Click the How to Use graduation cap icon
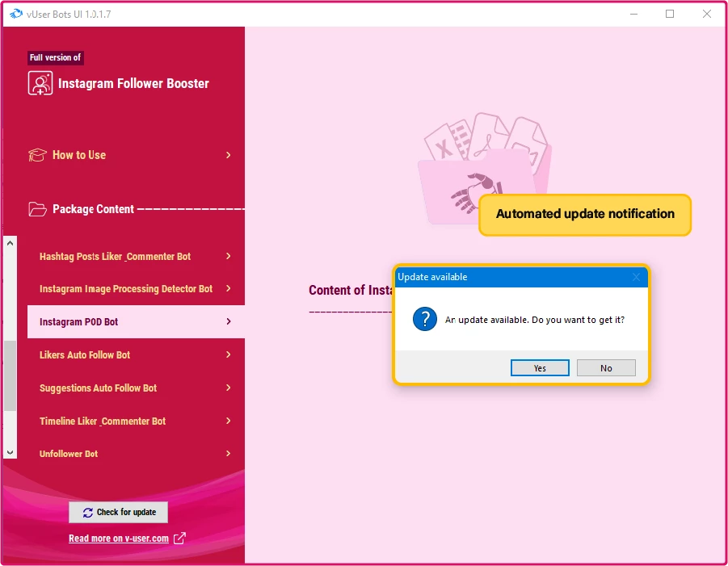728x566 pixels. (37, 155)
